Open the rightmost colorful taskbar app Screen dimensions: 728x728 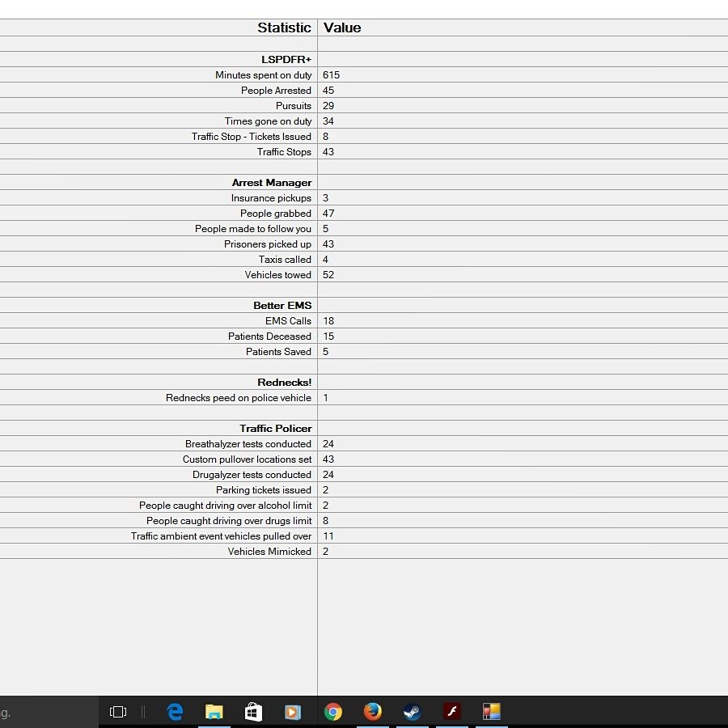[492, 712]
